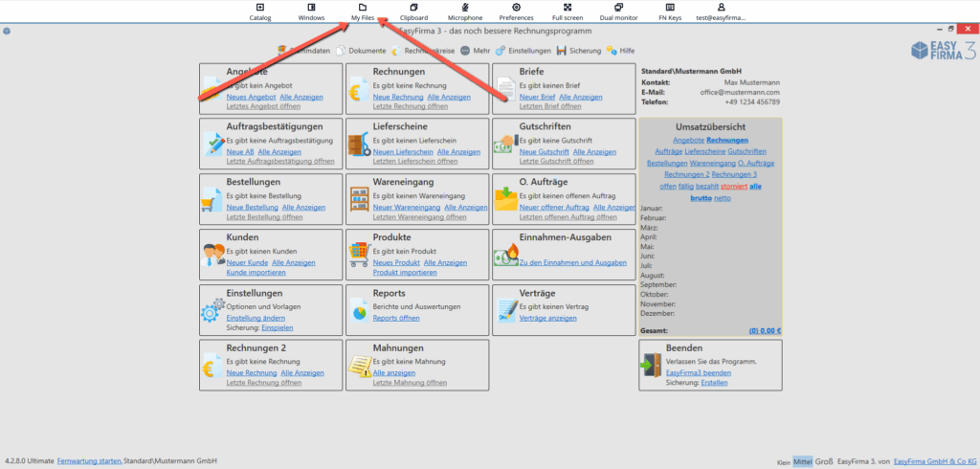Image resolution: width=980 pixels, height=469 pixels.
Task: Open the Mehr menu
Action: (475, 51)
